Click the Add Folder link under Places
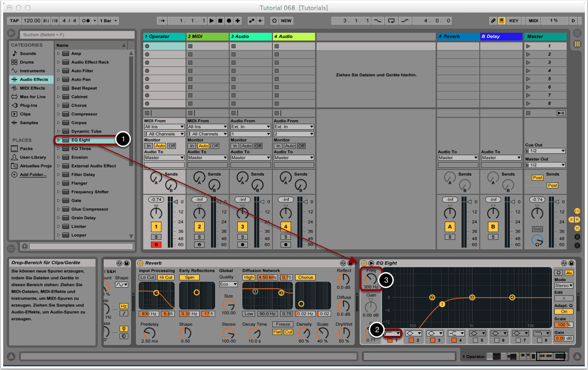Image resolution: width=588 pixels, height=370 pixels. pos(33,175)
